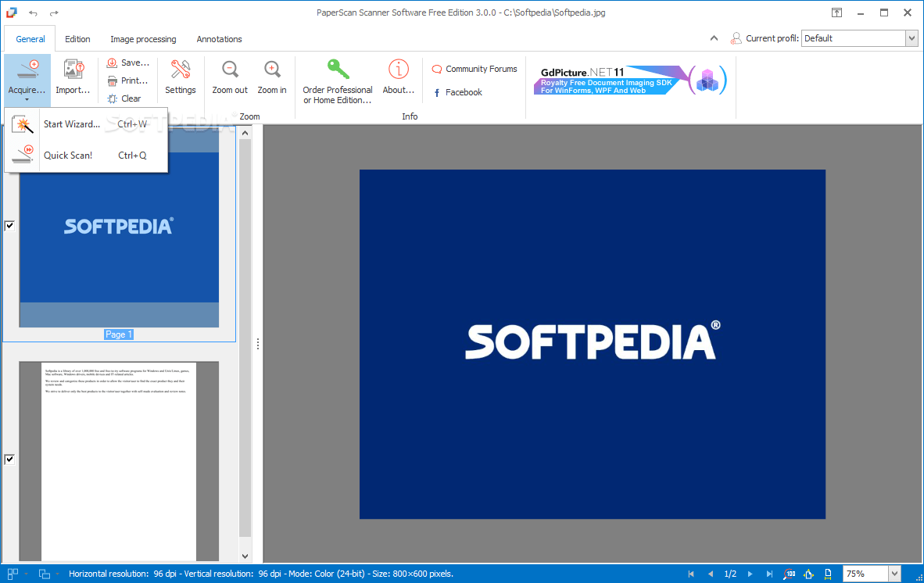This screenshot has width=924, height=583.
Task: Choose Quick Scan! from Acquire menu
Action: (x=68, y=156)
